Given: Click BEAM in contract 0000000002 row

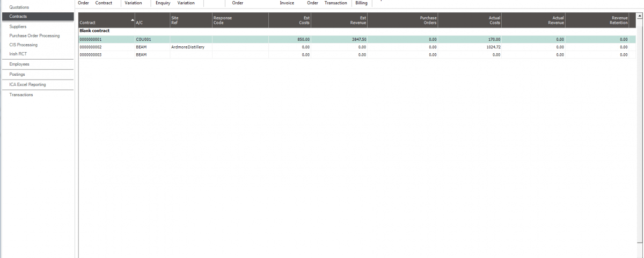Looking at the screenshot, I should coord(142,47).
